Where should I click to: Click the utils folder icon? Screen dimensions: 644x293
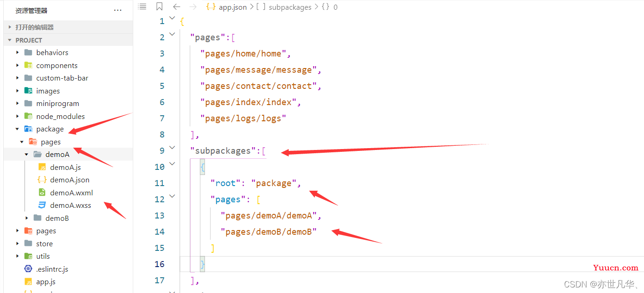pos(28,256)
